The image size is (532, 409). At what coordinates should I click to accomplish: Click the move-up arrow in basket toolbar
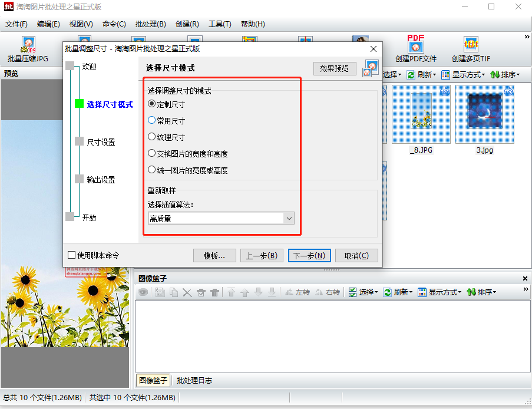(244, 292)
